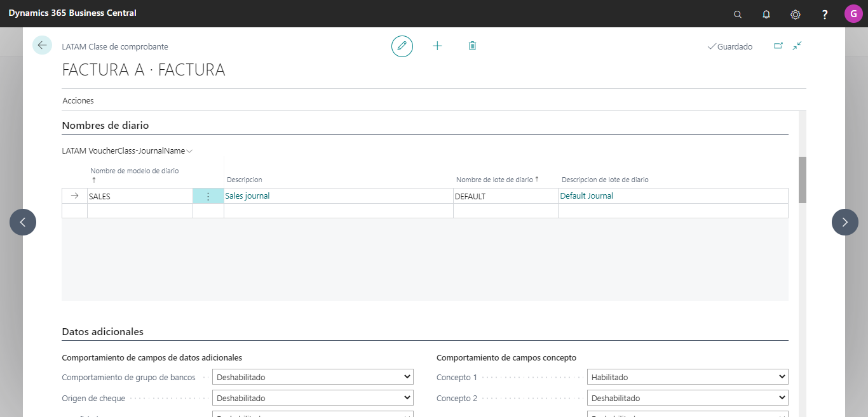Click the DEFAULT batch name cell
868x417 pixels.
[x=505, y=196]
